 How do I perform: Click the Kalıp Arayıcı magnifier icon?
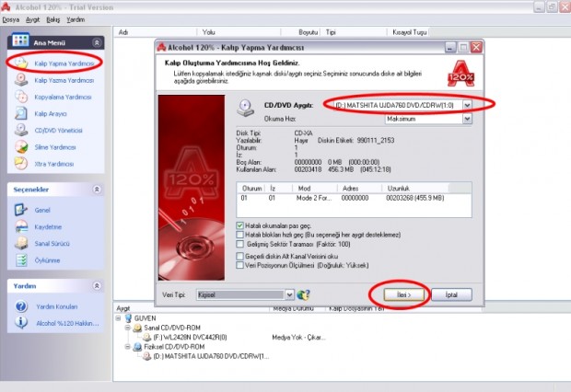click(21, 113)
